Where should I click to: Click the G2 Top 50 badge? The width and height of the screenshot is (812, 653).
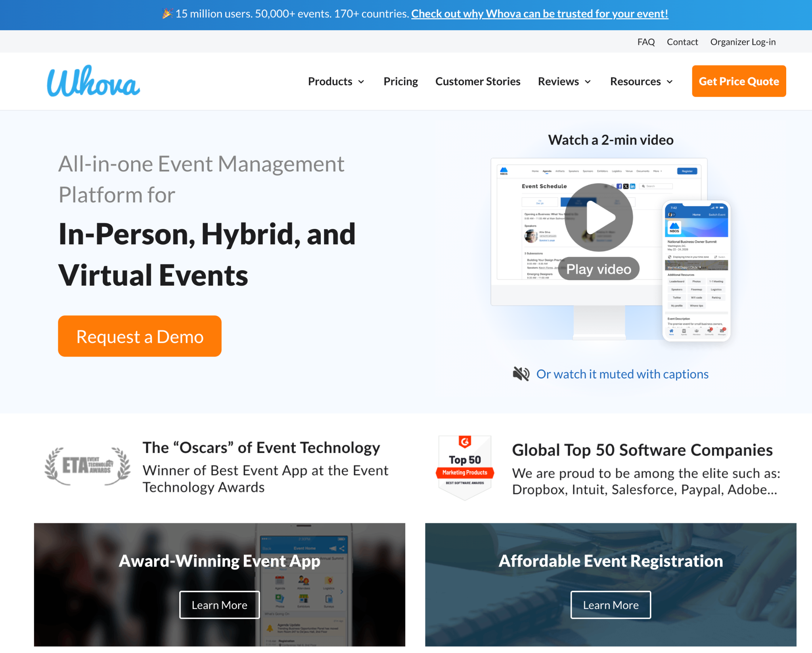[465, 468]
